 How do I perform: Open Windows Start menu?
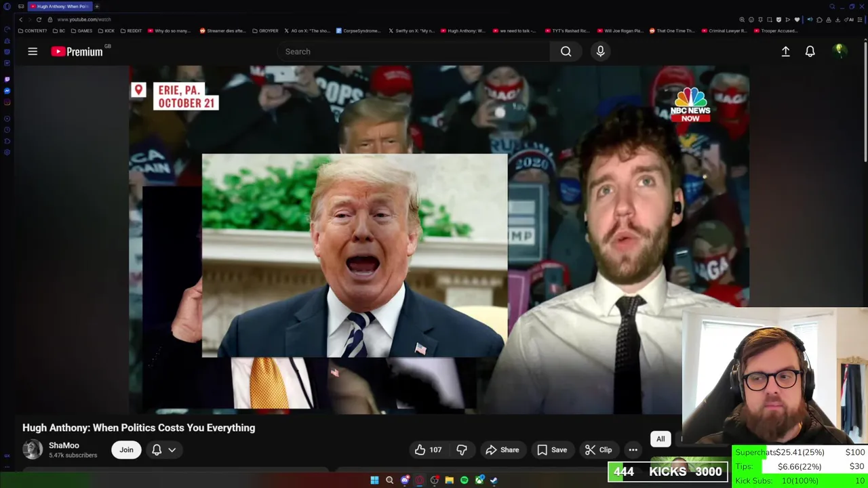click(x=374, y=480)
